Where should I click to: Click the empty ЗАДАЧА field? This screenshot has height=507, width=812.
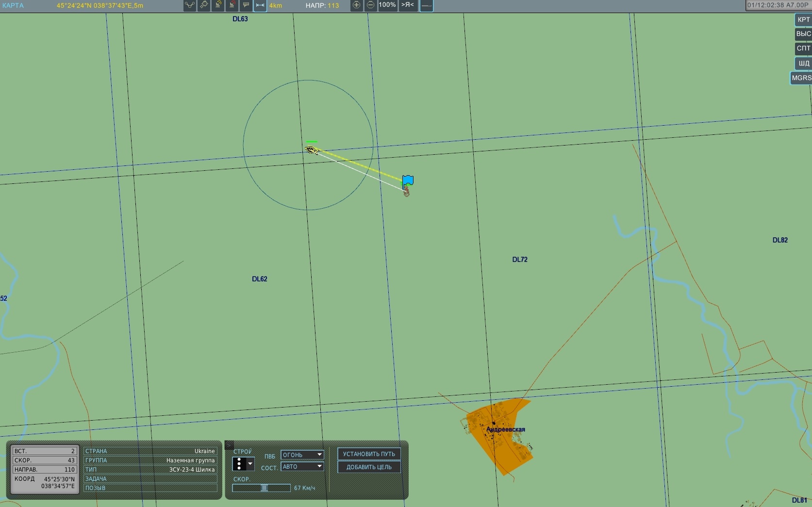point(150,479)
